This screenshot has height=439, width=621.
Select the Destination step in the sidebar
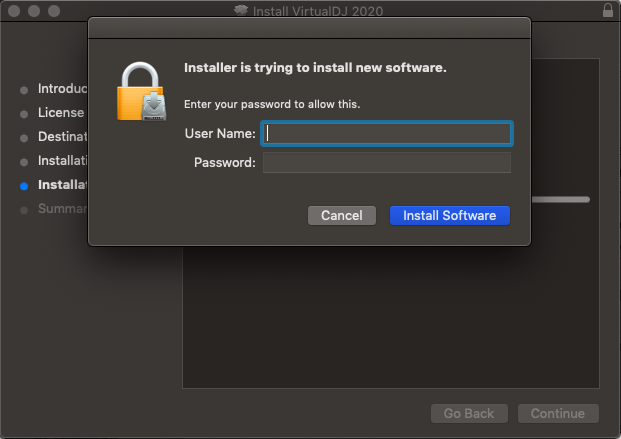pyautogui.click(x=62, y=137)
